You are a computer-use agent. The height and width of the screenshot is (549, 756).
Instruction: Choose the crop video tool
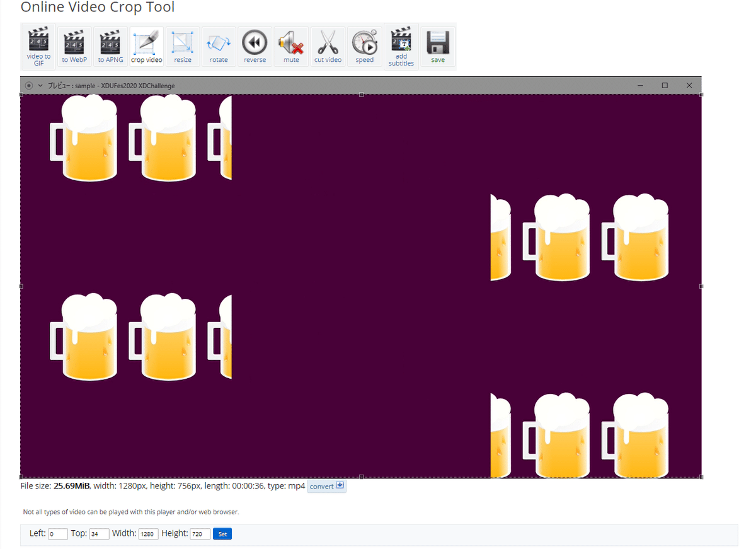click(147, 47)
